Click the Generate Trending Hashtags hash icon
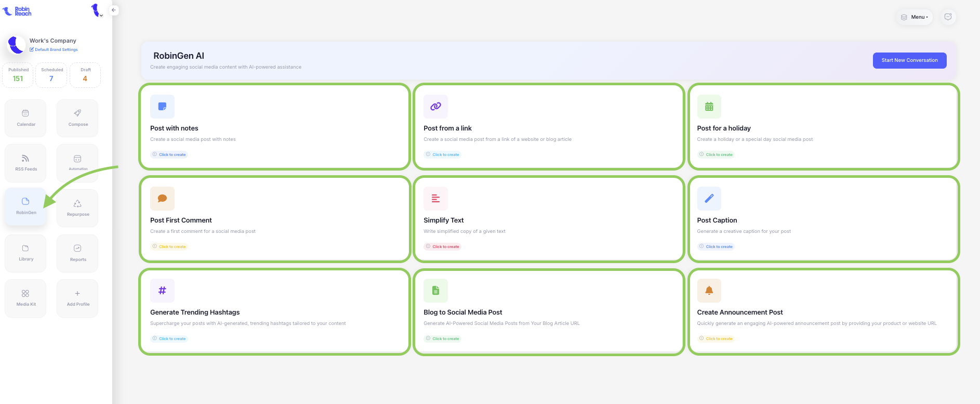 tap(162, 291)
